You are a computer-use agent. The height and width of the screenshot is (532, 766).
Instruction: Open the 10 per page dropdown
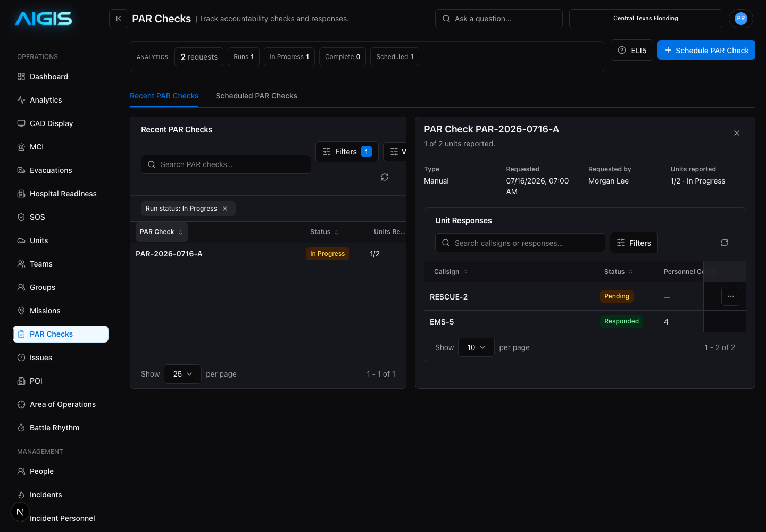[476, 347]
